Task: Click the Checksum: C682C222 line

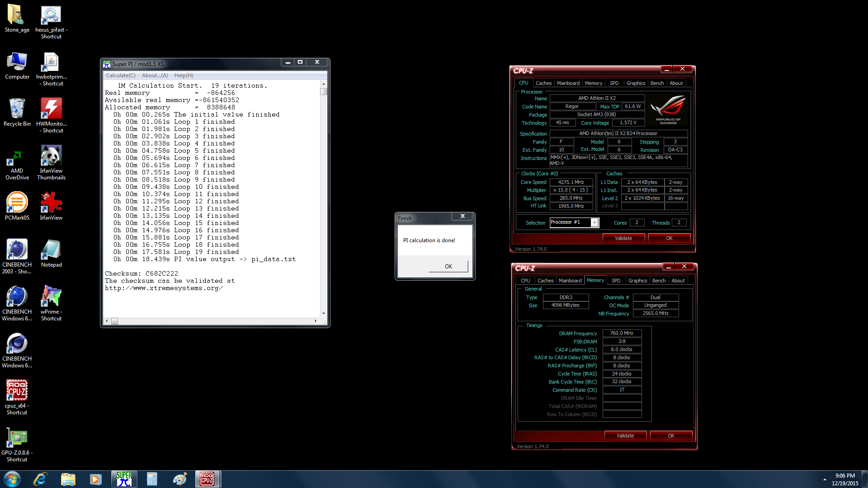Action: pos(142,273)
